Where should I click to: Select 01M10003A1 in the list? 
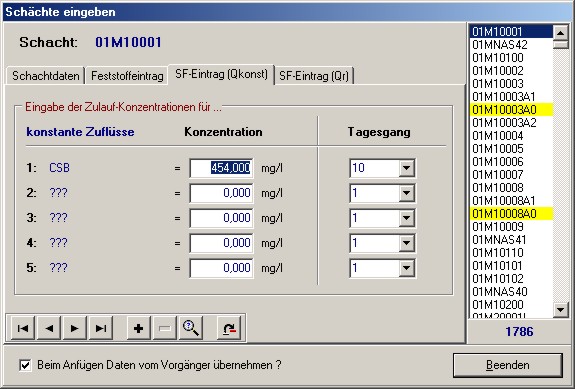tap(511, 97)
